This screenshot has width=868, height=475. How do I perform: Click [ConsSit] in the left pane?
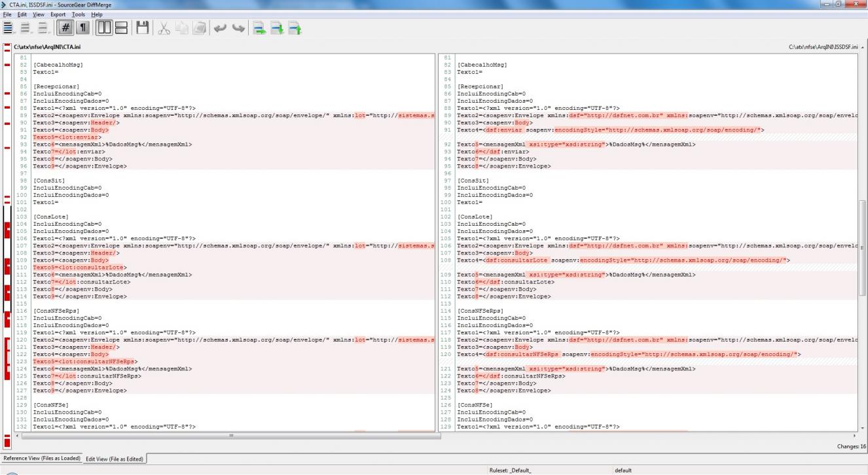pyautogui.click(x=48, y=181)
